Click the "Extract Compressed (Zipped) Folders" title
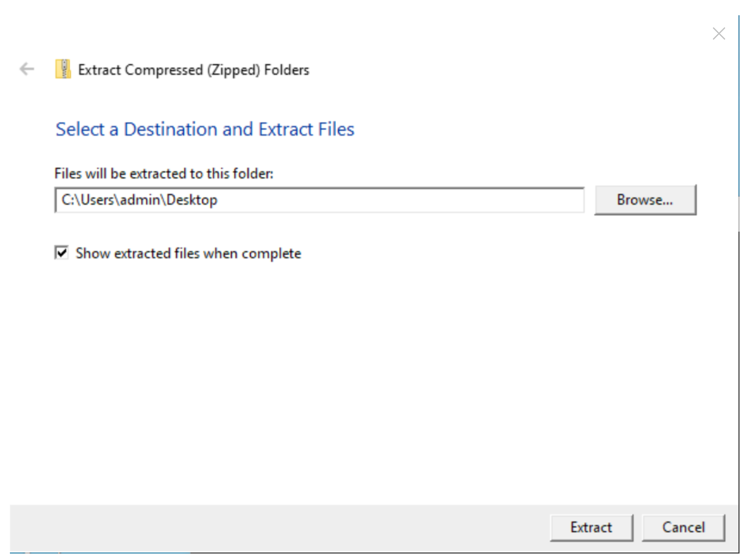 pyautogui.click(x=193, y=70)
